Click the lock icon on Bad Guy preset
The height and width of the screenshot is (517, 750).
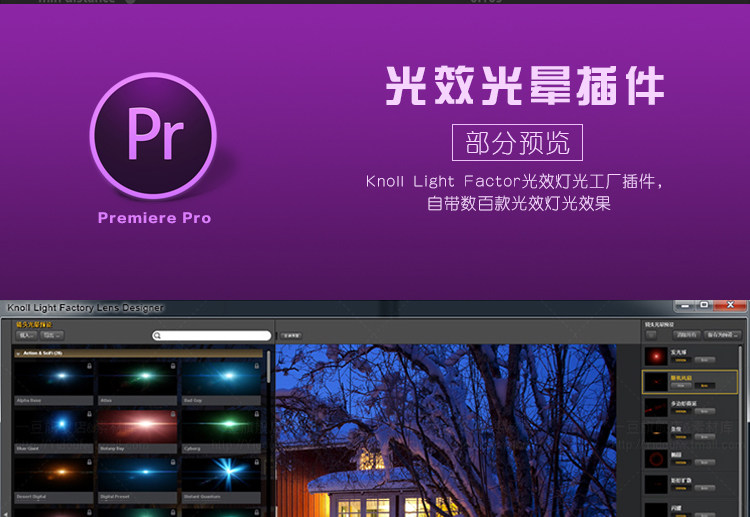tap(257, 366)
